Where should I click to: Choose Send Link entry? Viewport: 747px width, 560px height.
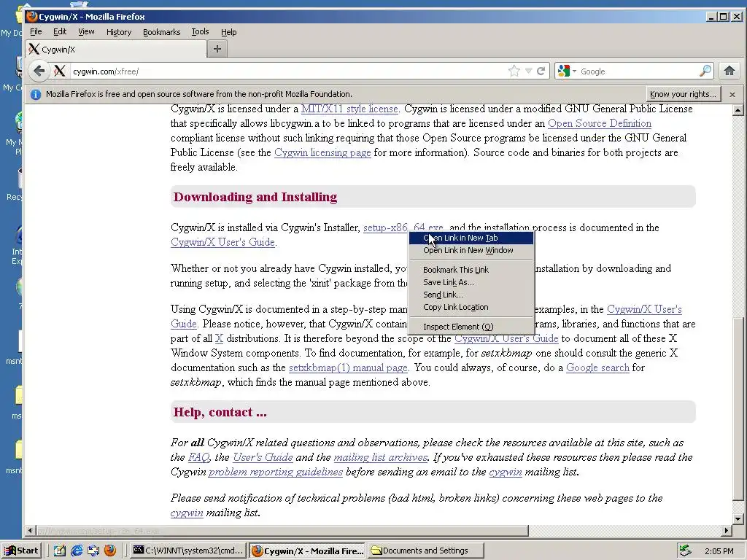471,295
